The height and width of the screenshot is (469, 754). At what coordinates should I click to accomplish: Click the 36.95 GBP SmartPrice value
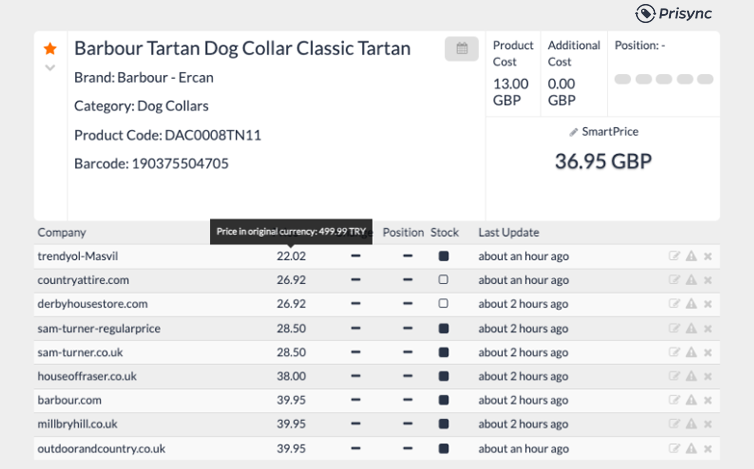[x=603, y=161]
